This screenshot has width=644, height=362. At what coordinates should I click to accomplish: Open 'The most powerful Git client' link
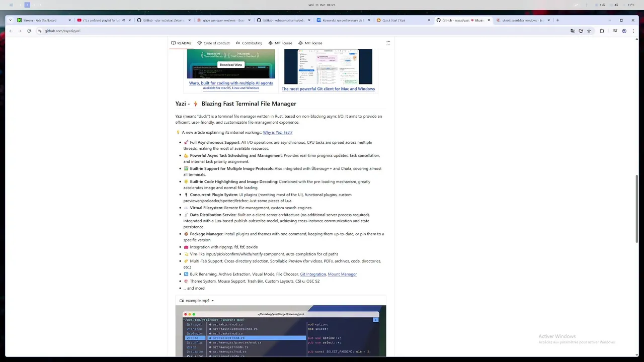328,89
